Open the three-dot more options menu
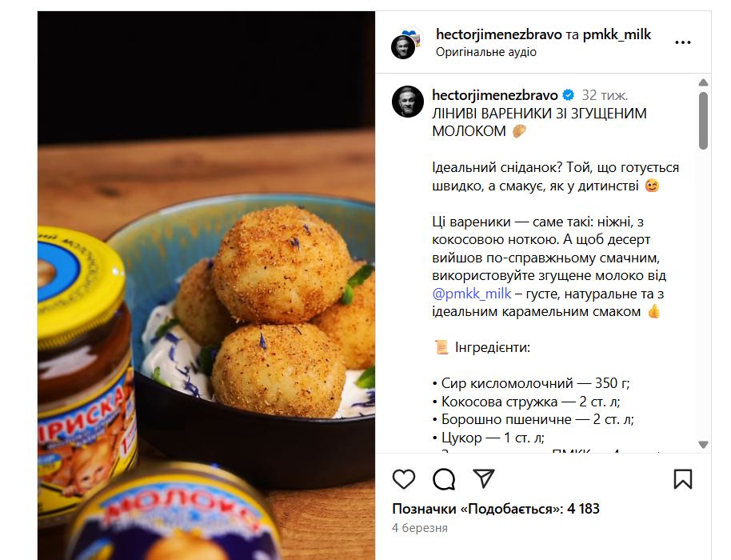Viewport: 731px width, 560px height. click(683, 42)
